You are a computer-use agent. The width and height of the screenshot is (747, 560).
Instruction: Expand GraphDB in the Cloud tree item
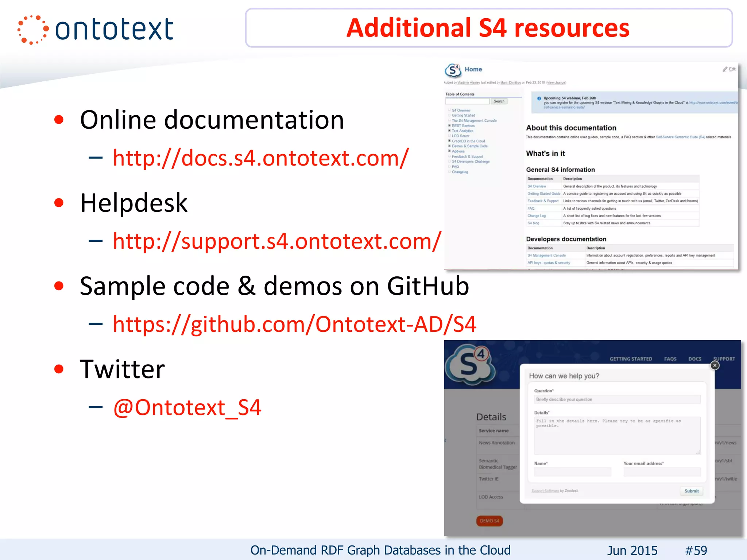coord(449,141)
